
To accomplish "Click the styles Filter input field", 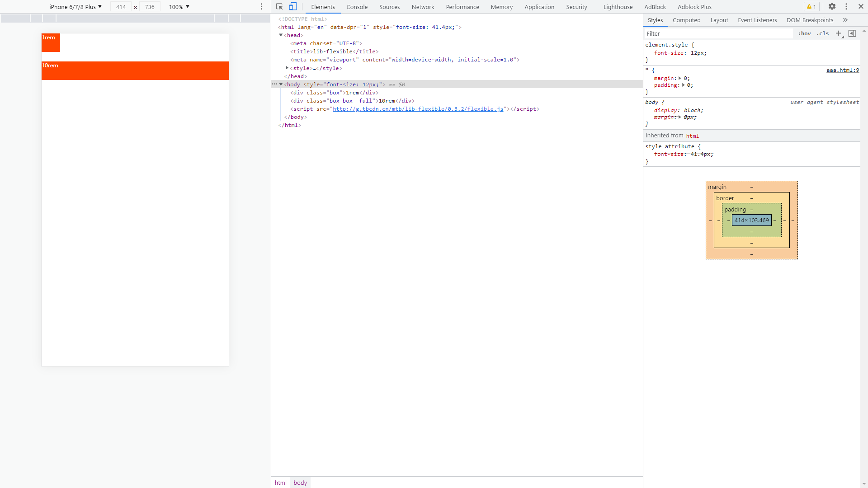I will tap(718, 33).
